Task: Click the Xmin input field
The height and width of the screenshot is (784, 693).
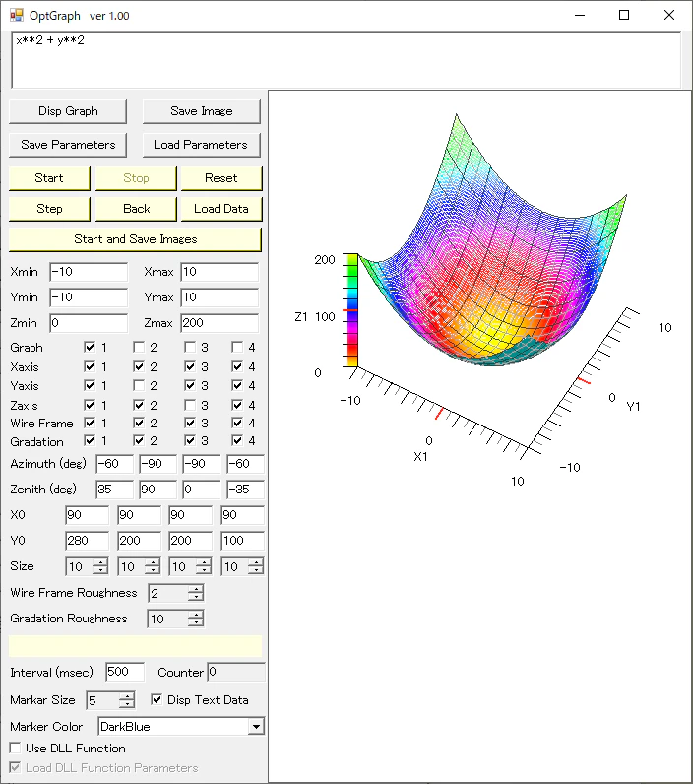Action: pyautogui.click(x=89, y=272)
